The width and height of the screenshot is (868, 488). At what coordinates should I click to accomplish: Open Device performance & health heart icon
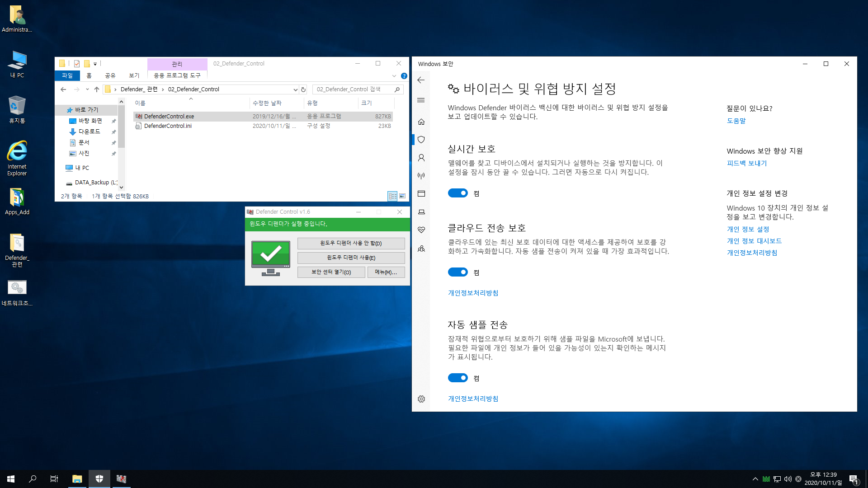click(x=421, y=230)
